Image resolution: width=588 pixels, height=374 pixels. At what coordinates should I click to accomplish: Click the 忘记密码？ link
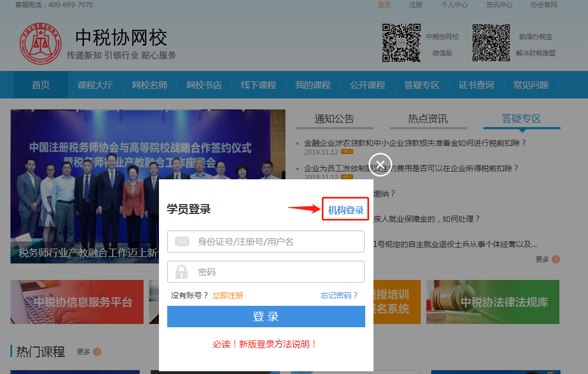(339, 295)
